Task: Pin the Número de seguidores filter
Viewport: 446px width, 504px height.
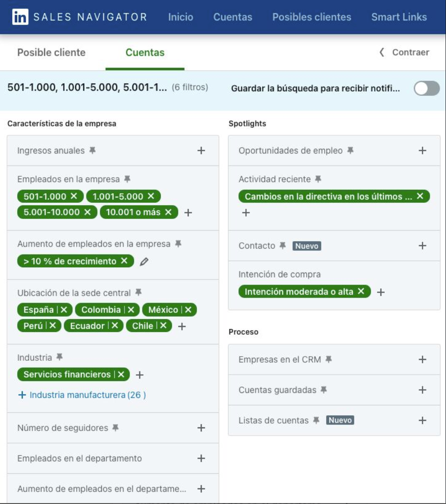Action: coord(116,427)
